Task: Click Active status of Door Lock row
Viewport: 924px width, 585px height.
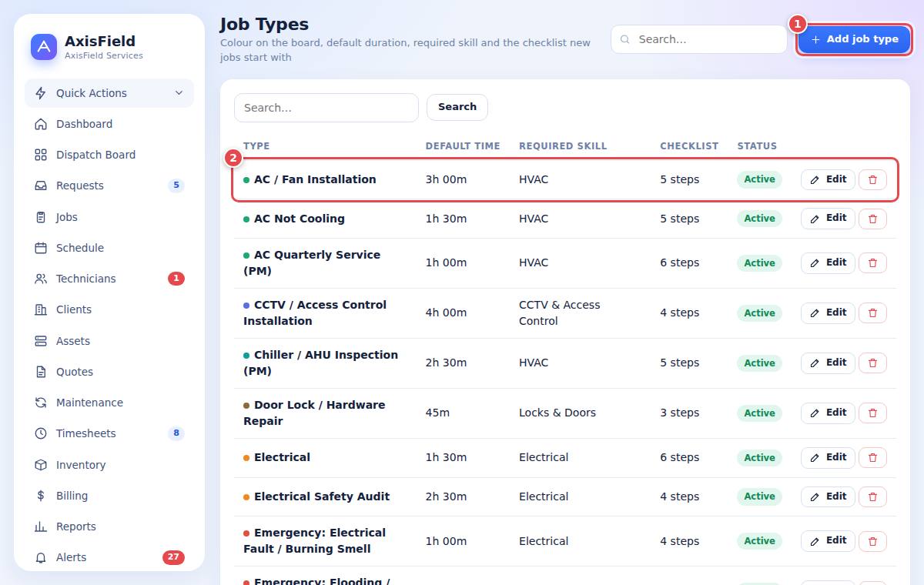Action: coord(759,413)
